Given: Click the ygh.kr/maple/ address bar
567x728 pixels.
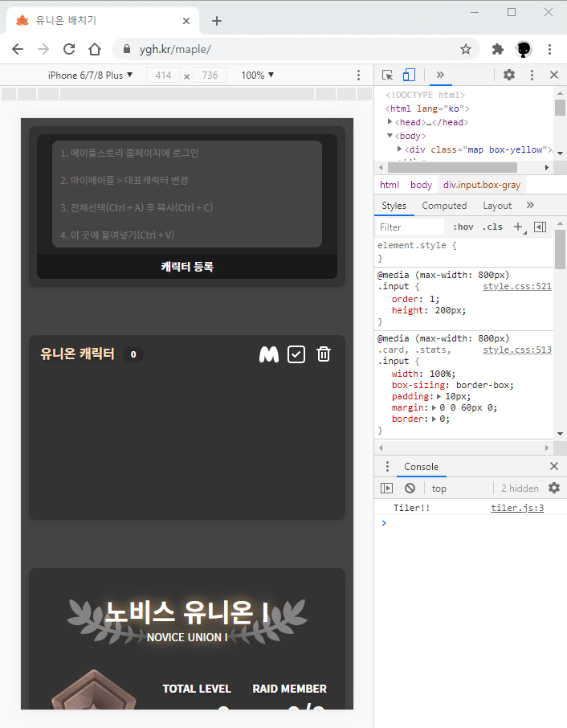Looking at the screenshot, I should click(296, 49).
